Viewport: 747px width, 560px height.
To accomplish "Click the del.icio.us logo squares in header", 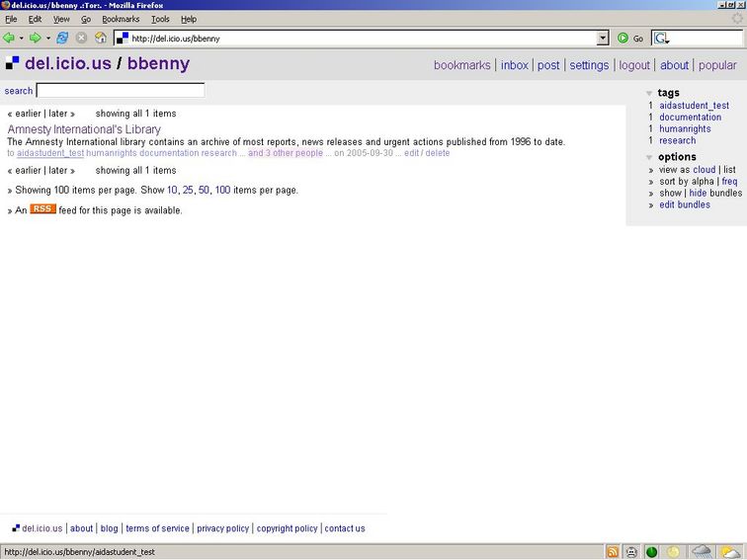I will [x=13, y=63].
